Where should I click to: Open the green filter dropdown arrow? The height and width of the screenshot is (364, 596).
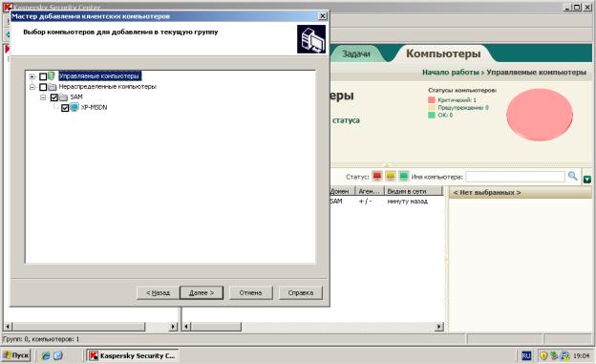(x=587, y=180)
